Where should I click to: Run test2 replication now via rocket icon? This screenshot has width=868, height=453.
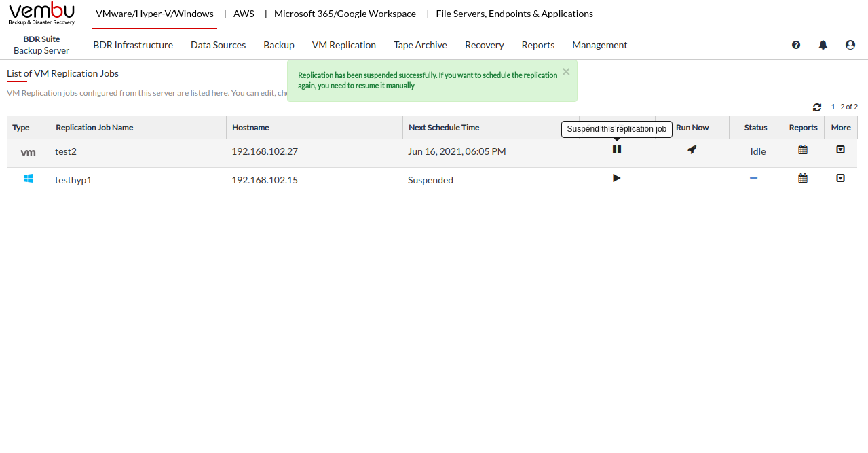click(692, 149)
